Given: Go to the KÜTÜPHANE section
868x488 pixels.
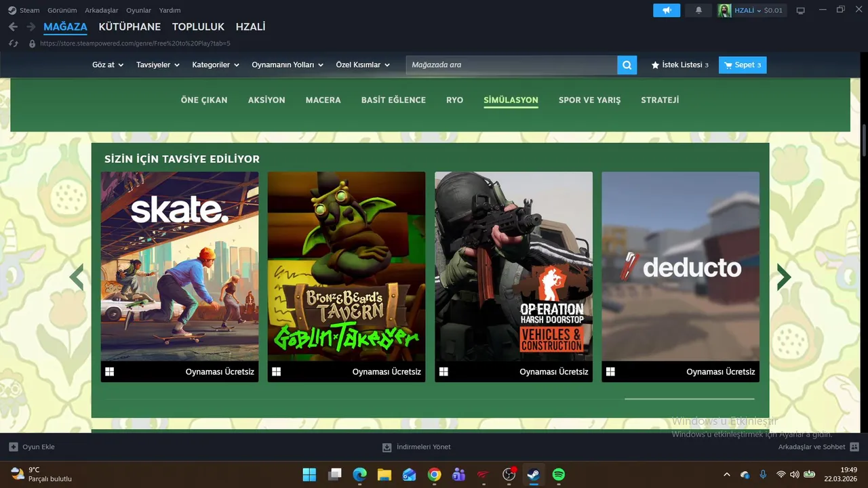Looking at the screenshot, I should pos(130,27).
